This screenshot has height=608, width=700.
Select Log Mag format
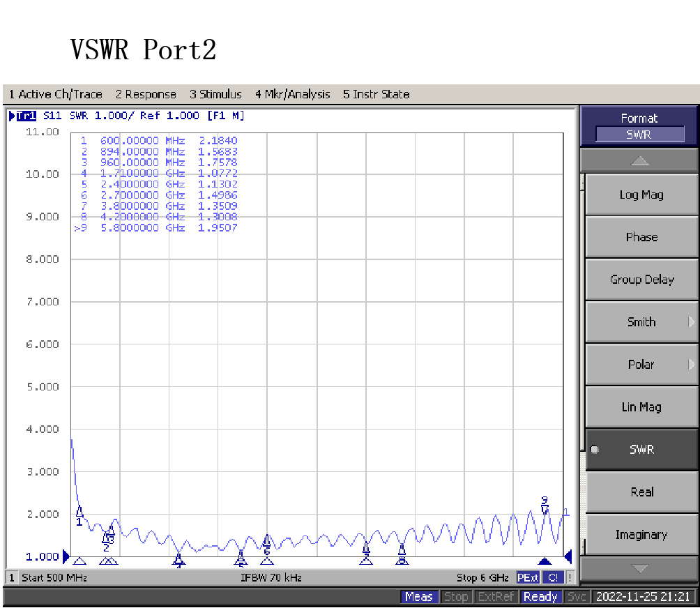(x=641, y=195)
